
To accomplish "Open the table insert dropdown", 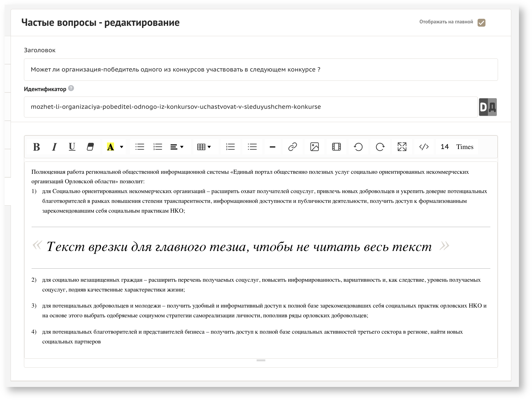I will pyautogui.click(x=204, y=147).
